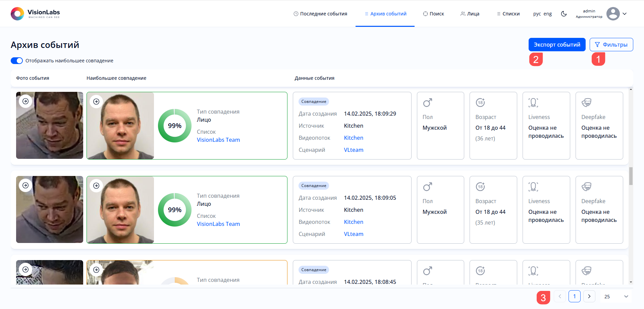
Task: Open the Архив событий tab
Action: click(385, 14)
